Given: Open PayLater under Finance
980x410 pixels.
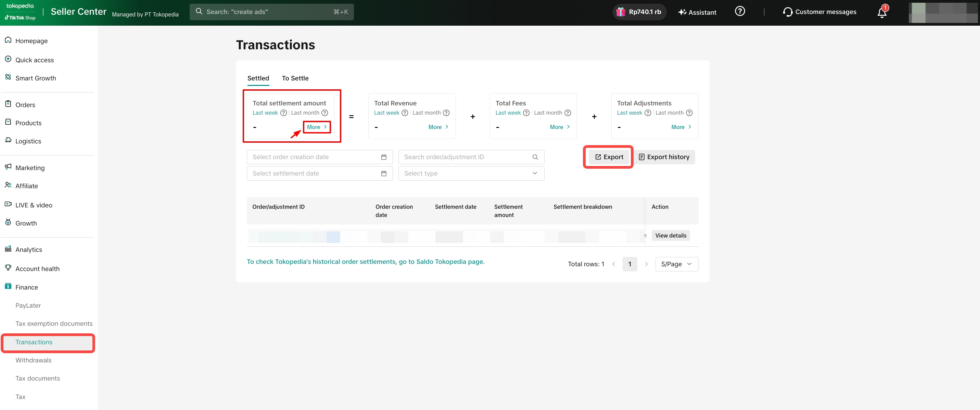Looking at the screenshot, I should (28, 305).
